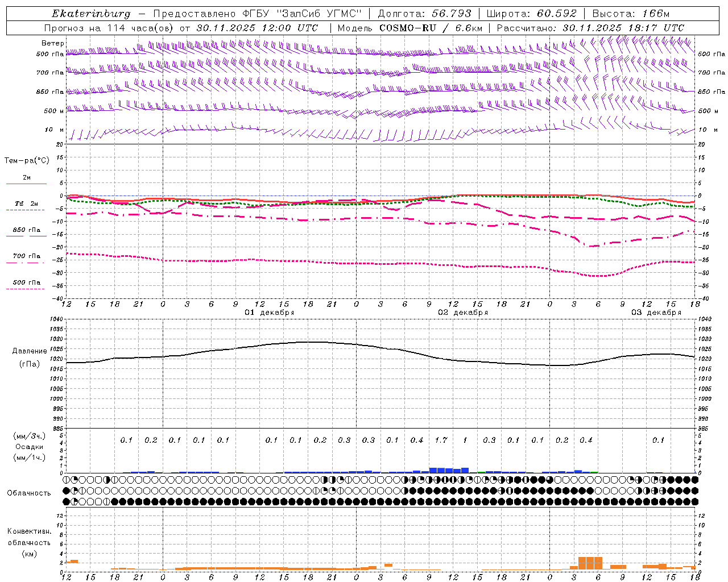Click the (мм/3ч.) unit label

30,436
